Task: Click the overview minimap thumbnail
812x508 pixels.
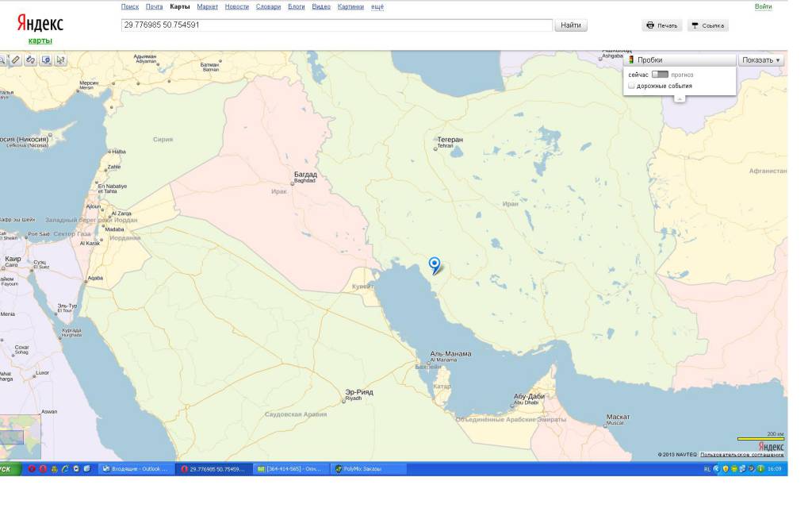Action: [x=20, y=436]
